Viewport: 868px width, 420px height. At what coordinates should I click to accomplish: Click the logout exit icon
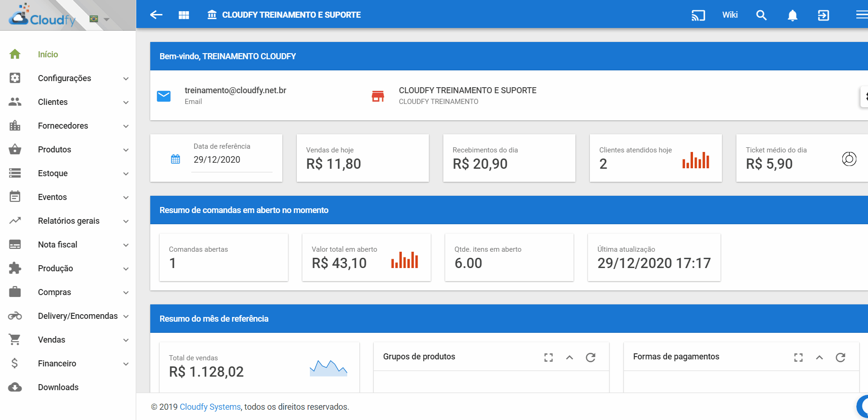coord(824,15)
